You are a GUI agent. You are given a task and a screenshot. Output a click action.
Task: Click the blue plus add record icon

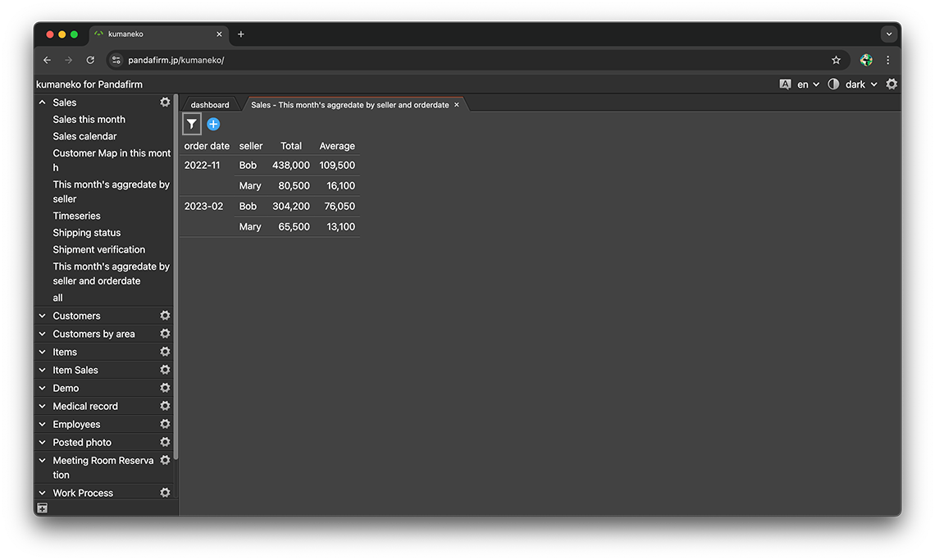(x=213, y=124)
